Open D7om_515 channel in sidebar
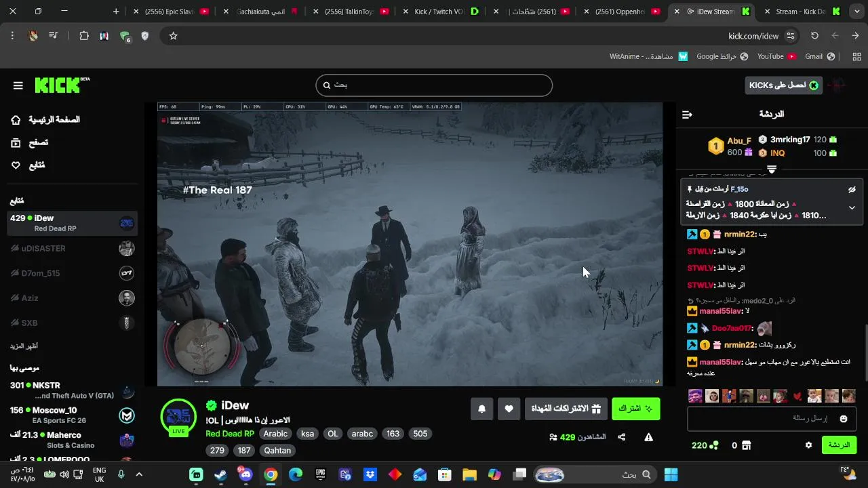Viewport: 868px width, 488px height. click(72, 273)
